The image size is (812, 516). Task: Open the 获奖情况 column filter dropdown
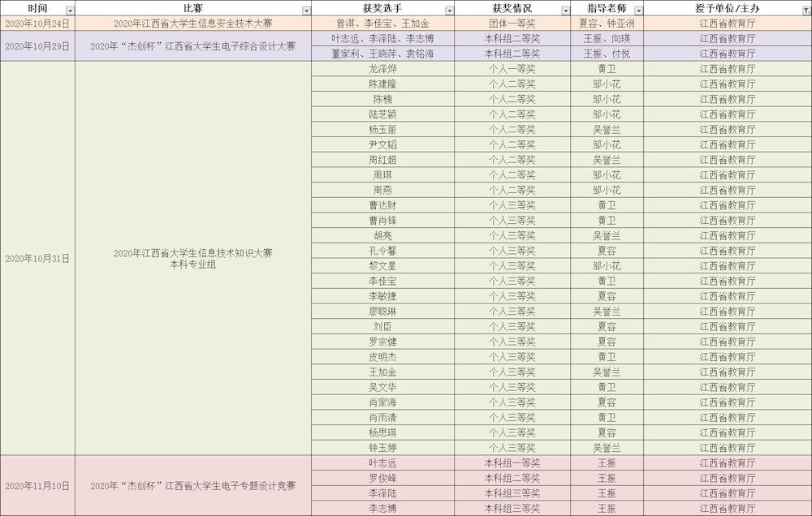click(x=565, y=10)
